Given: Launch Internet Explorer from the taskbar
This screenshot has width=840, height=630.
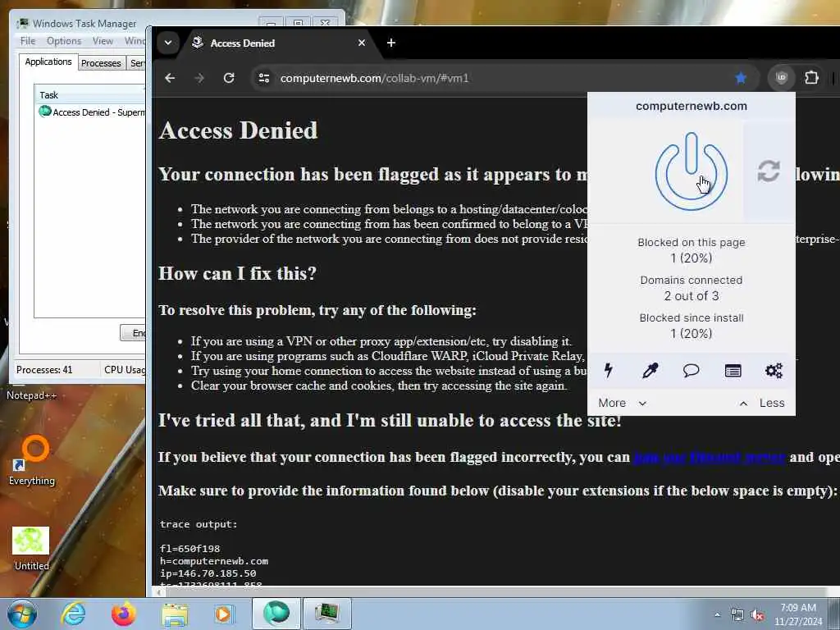Looking at the screenshot, I should [x=73, y=614].
